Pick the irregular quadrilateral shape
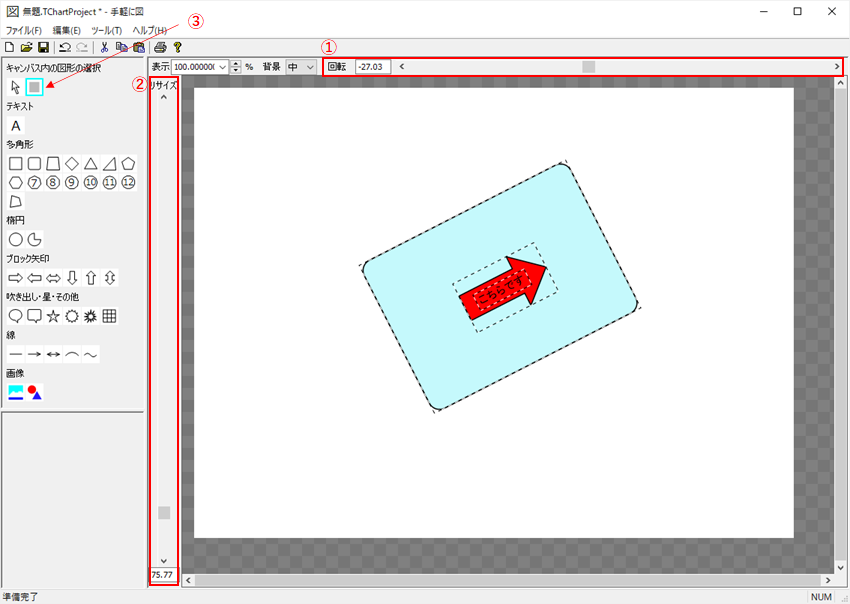This screenshot has height=604, width=850. [x=16, y=201]
